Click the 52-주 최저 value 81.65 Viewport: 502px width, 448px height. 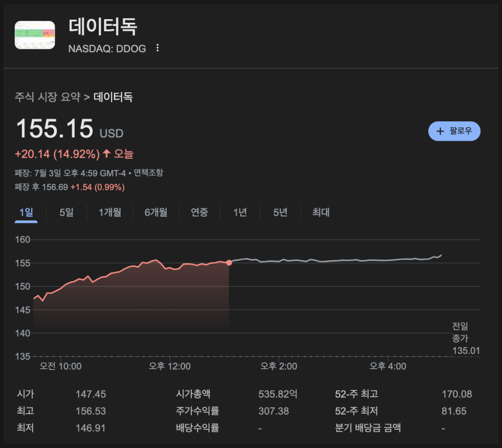[x=454, y=411]
